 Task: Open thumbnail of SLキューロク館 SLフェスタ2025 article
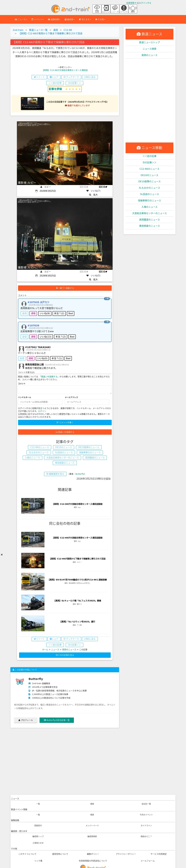click(33, 603)
